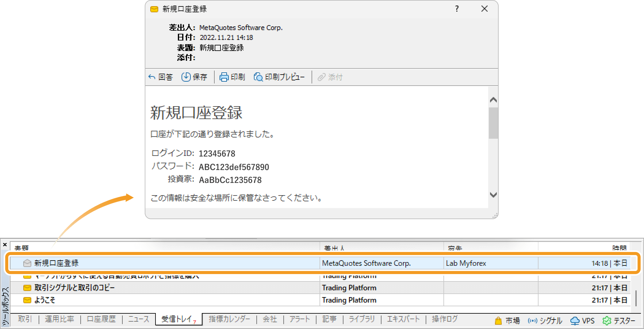The width and height of the screenshot is (644, 329).
Task: Click the opened envelope icon of 新規口座登録 row
Action: pyautogui.click(x=27, y=263)
